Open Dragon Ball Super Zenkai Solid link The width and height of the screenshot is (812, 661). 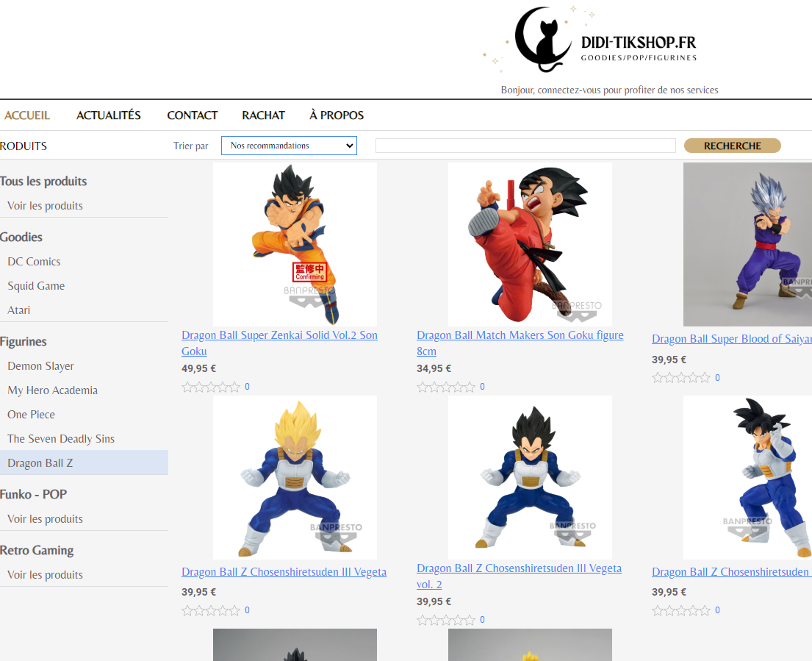[280, 343]
